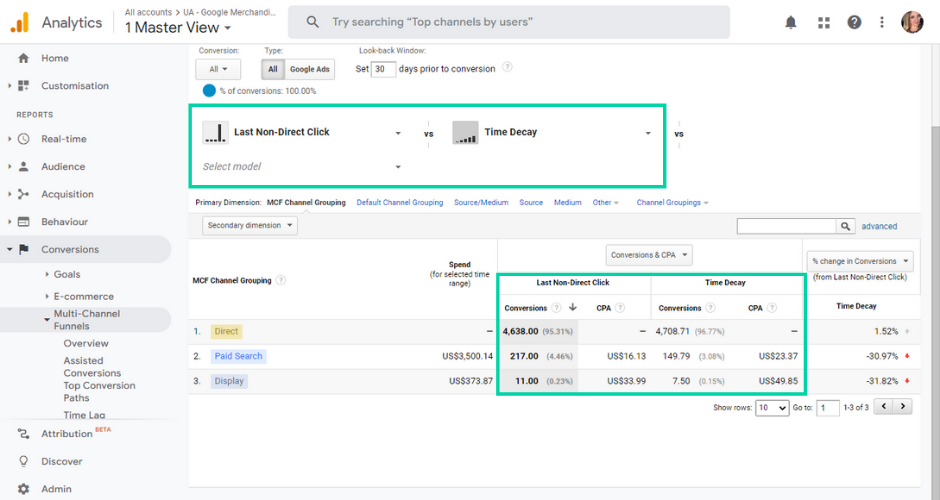This screenshot has width=940, height=500.
Task: Open the help question mark icon
Action: point(854,22)
